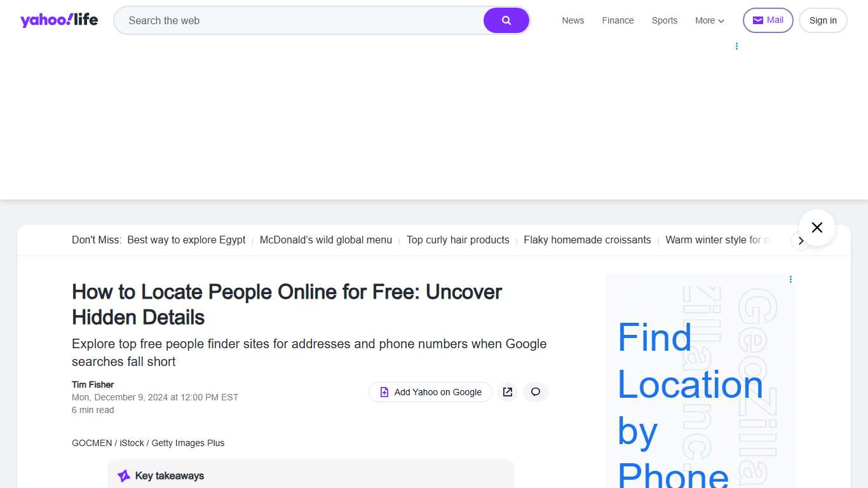The width and height of the screenshot is (868, 488).
Task: Click the Sign in button
Action: point(822,20)
